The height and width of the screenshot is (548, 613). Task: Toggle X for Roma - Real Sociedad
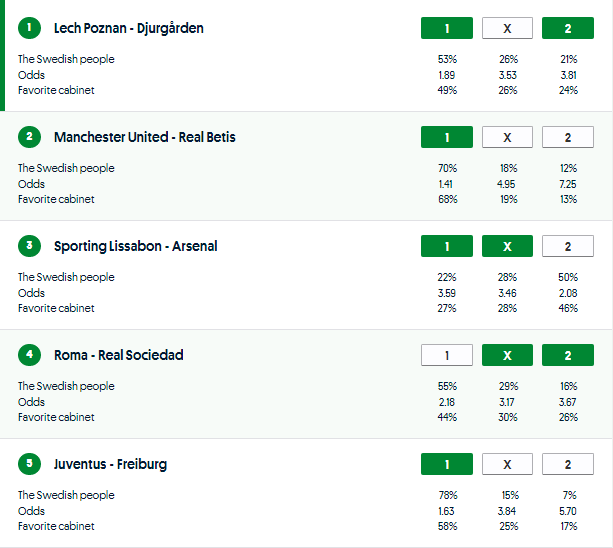point(507,355)
